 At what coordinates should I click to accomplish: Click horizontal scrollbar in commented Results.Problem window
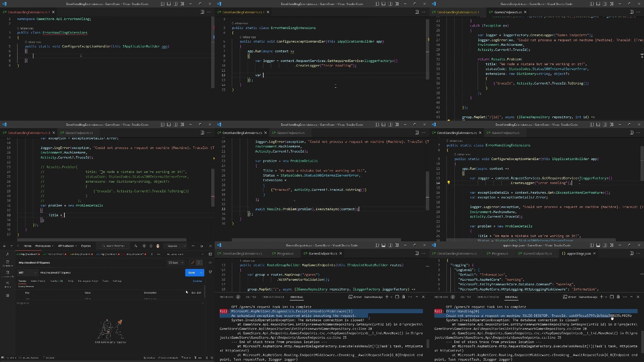coord(102,240)
